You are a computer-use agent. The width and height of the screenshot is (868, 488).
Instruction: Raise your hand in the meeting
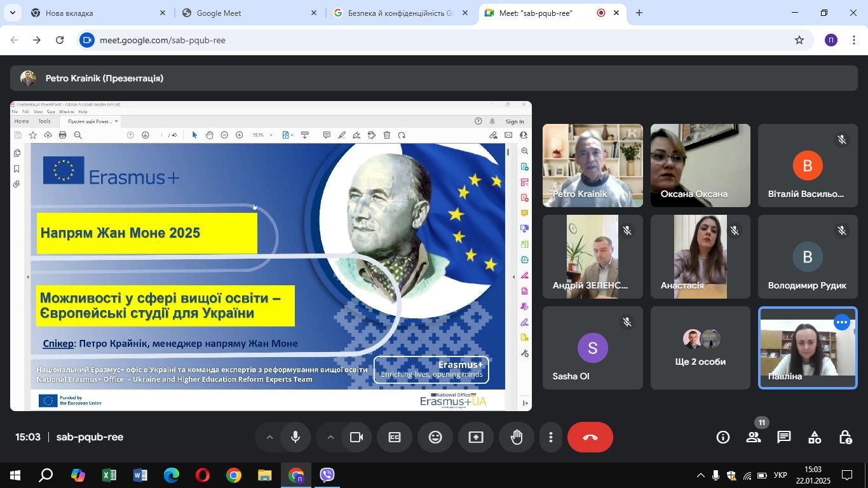(x=517, y=437)
